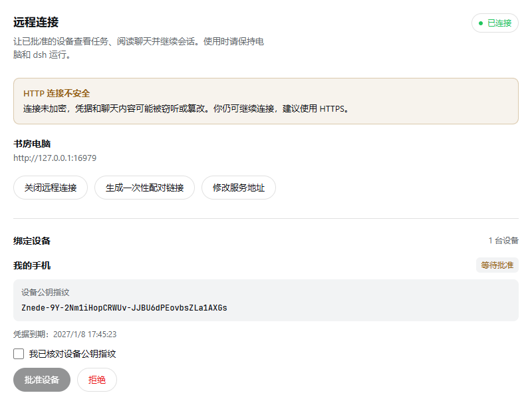532x415 pixels.
Task: Click the HTTP 连接不安全 warning title
Action: click(x=57, y=93)
